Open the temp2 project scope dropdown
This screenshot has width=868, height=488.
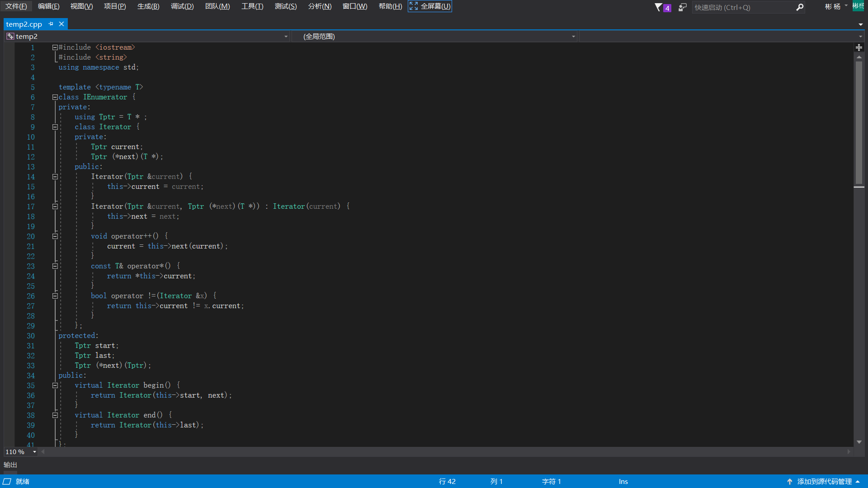pyautogui.click(x=286, y=37)
